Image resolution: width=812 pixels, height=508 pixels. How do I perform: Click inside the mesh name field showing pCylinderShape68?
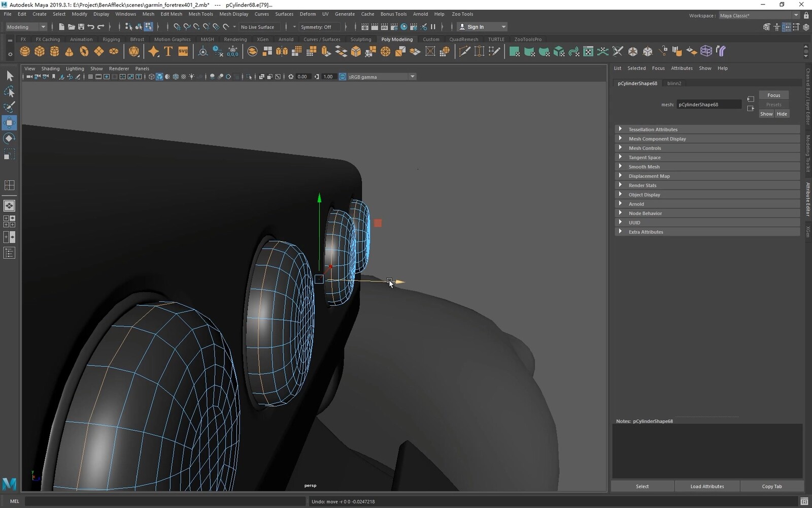tap(709, 104)
